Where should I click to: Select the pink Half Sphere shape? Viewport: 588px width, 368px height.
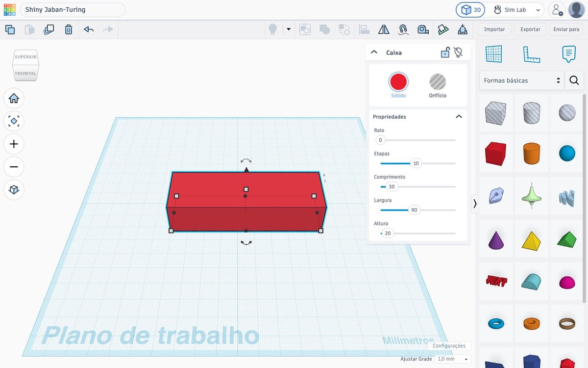point(567,282)
